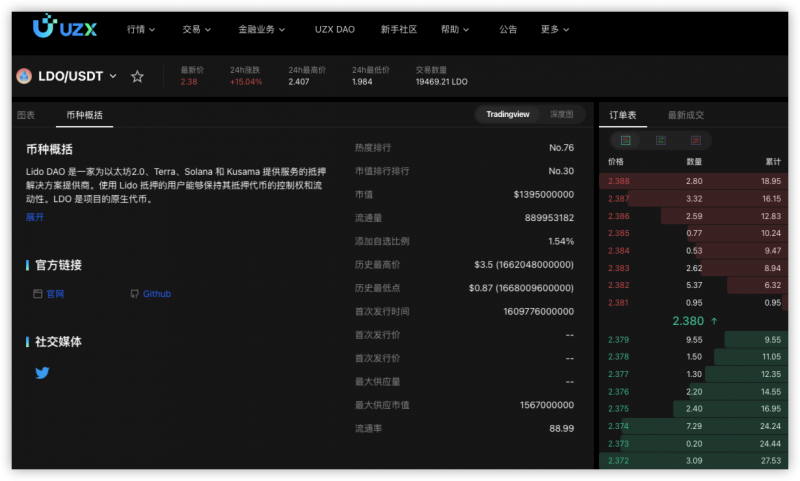Click the buy order at price 2.373
This screenshot has width=800, height=481.
(694, 444)
